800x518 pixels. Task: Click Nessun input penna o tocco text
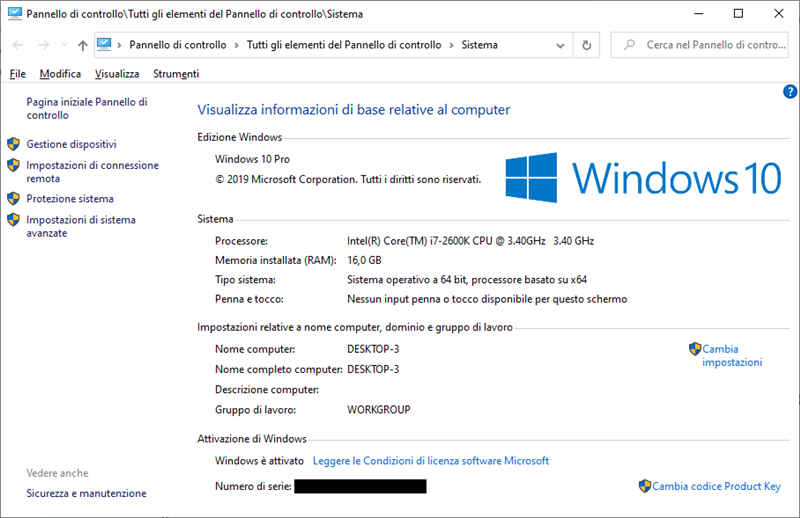487,299
